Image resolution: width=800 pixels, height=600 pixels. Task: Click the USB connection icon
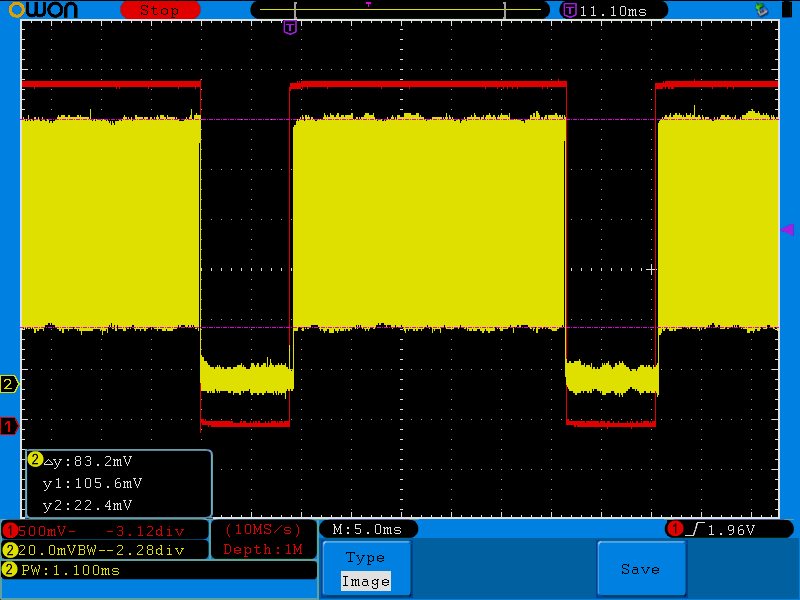coord(762,9)
